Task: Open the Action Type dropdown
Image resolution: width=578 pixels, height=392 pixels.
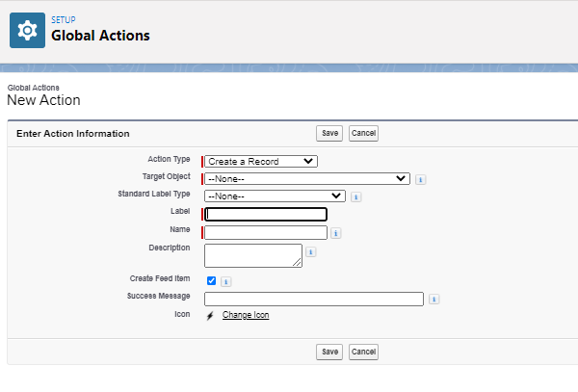Action: pyautogui.click(x=261, y=161)
